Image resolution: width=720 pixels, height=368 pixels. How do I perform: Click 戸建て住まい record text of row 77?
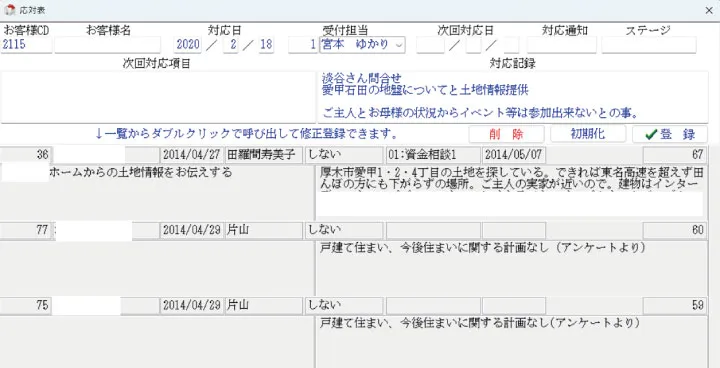click(483, 248)
